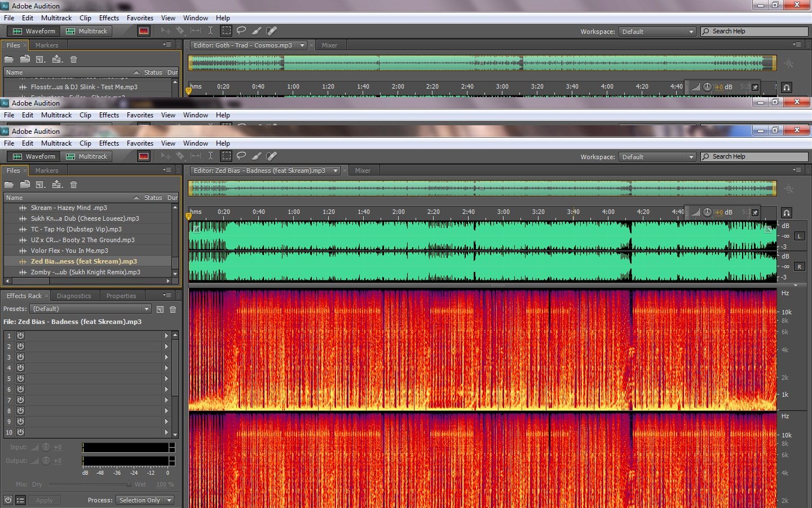Screen dimensions: 812x508
Task: Select Lasso Selection tool in Zed Bias window
Action: pos(241,156)
